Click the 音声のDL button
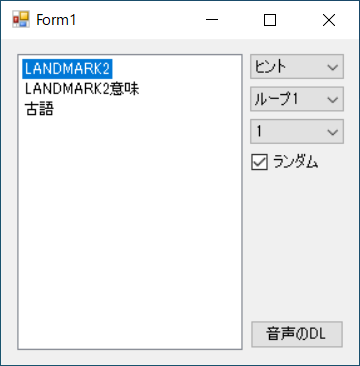 coord(297,334)
